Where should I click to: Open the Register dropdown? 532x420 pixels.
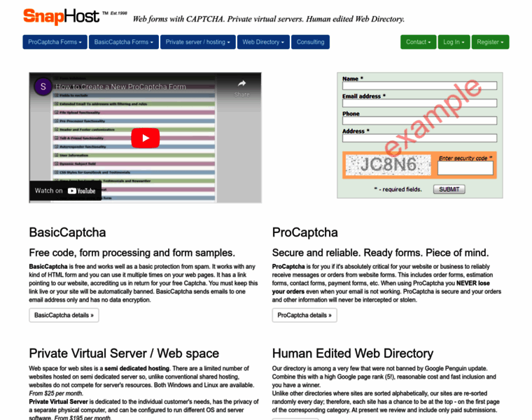pos(490,42)
